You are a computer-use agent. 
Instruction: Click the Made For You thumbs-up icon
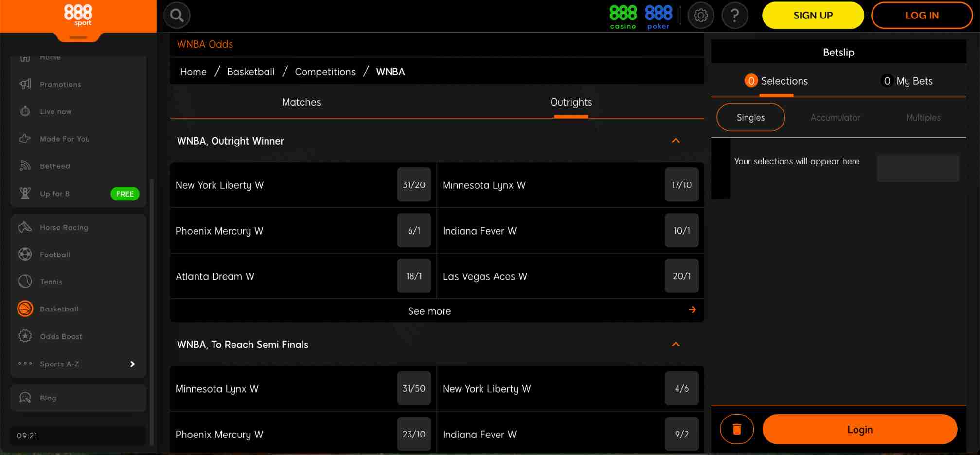click(25, 139)
